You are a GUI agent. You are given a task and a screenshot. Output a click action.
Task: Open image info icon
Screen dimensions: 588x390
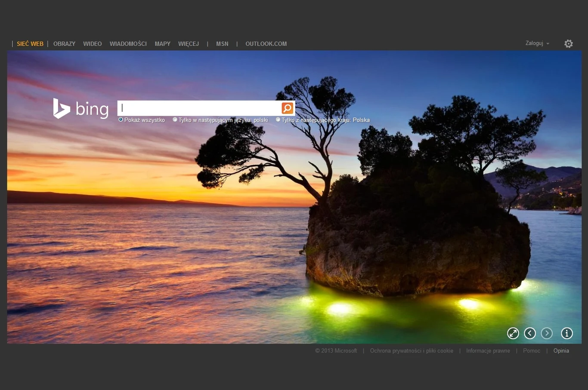tap(566, 333)
